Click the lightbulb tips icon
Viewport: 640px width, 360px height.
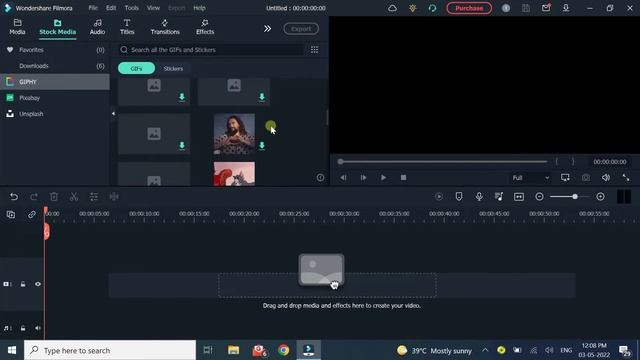pyautogui.click(x=413, y=8)
